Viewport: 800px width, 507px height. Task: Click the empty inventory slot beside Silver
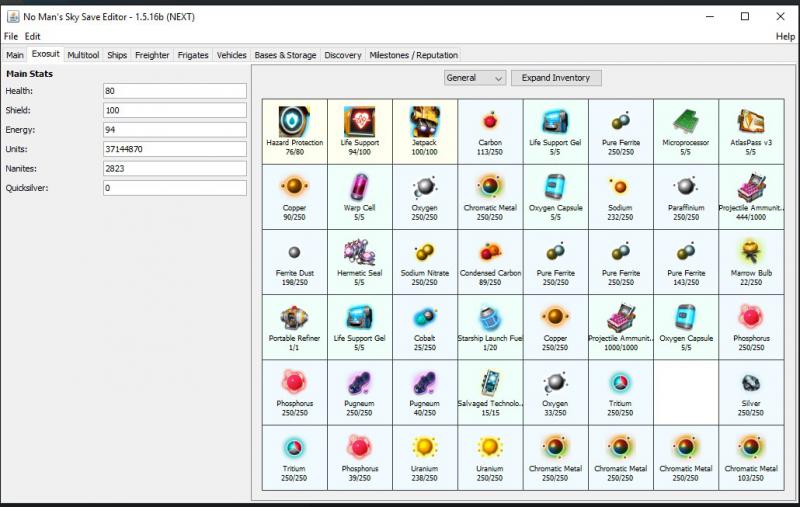tap(686, 393)
